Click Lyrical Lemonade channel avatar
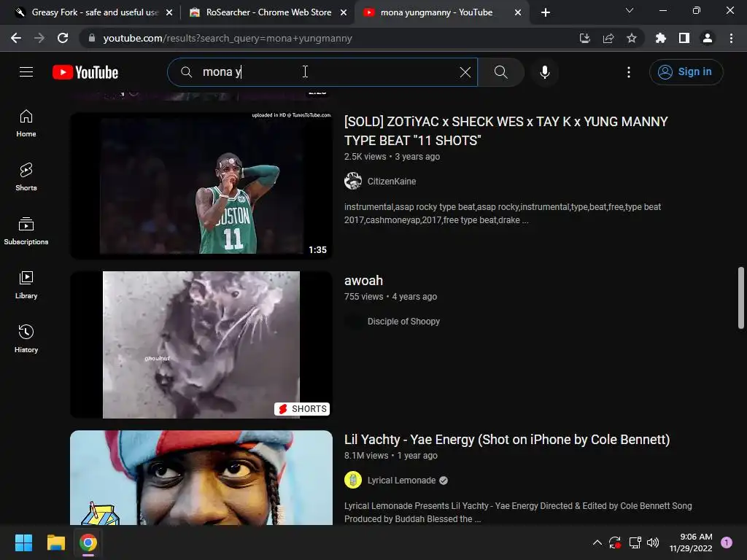 pyautogui.click(x=353, y=480)
